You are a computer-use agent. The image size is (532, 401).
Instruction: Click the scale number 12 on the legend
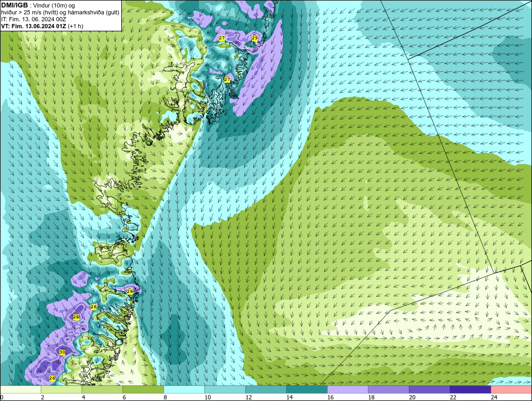pos(248,397)
